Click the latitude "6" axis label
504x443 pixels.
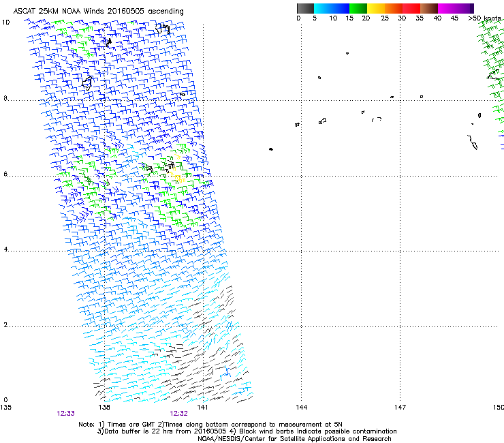click(5, 174)
